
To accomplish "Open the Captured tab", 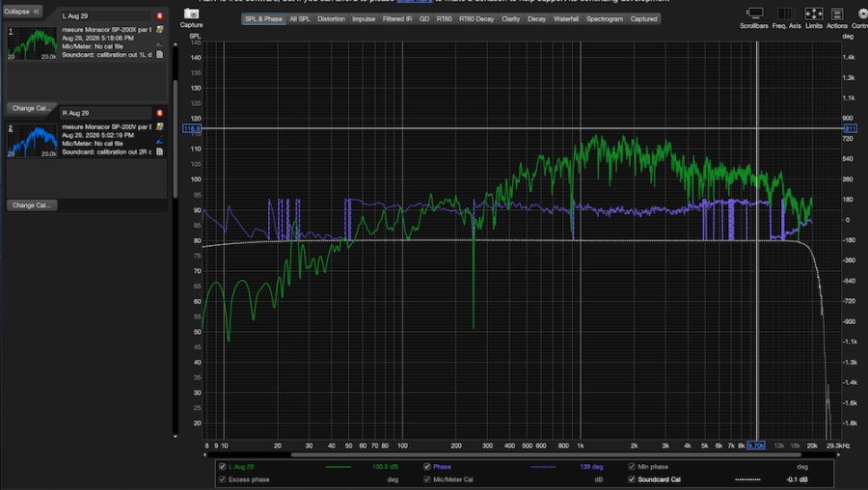I will pyautogui.click(x=644, y=19).
